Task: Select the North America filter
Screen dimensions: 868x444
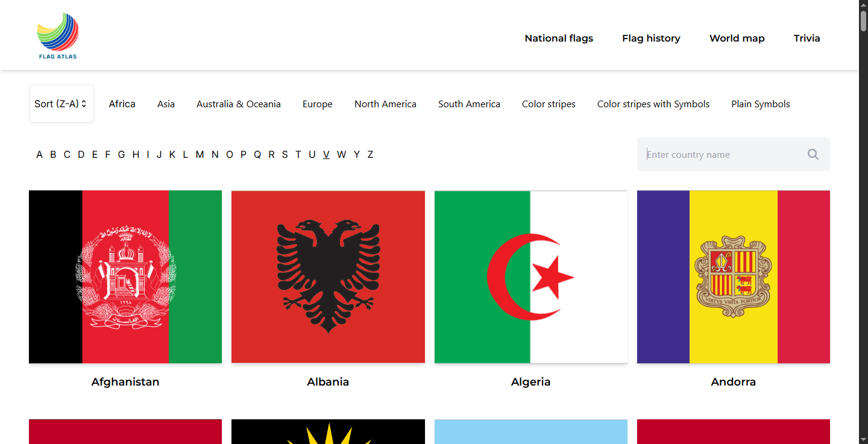Action: pyautogui.click(x=385, y=104)
